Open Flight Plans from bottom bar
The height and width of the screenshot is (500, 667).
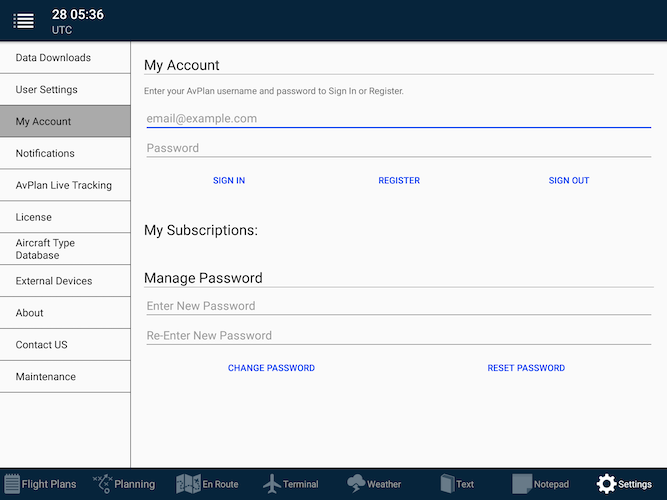40,484
